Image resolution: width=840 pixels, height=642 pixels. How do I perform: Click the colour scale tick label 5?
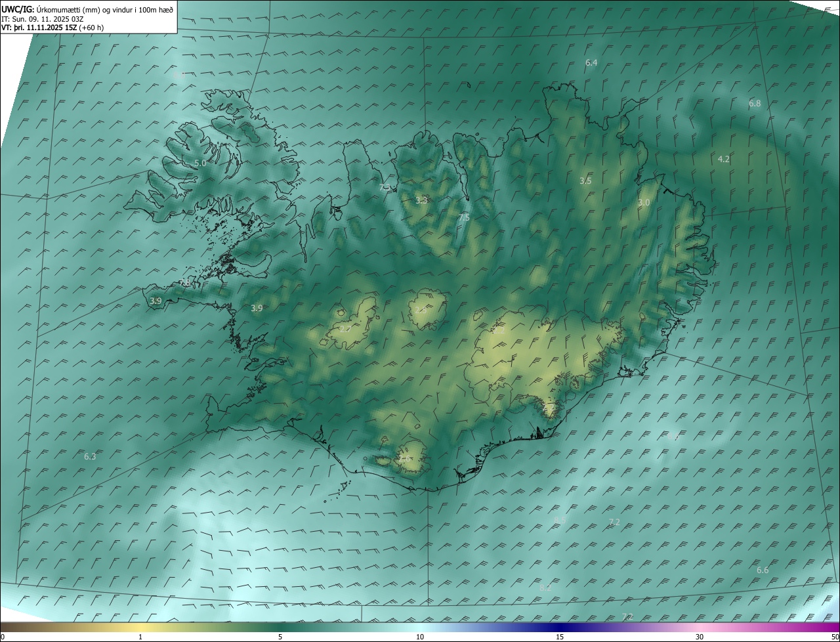280,637
